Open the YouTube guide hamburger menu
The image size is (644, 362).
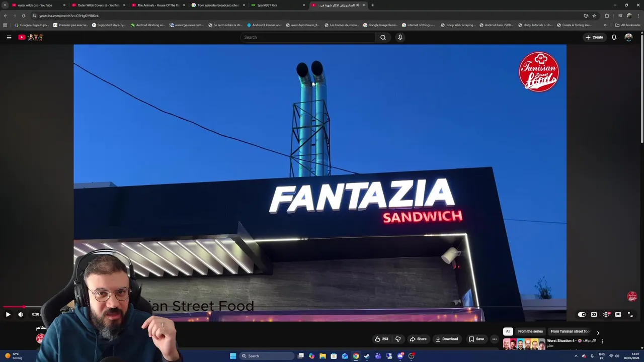pyautogui.click(x=9, y=37)
